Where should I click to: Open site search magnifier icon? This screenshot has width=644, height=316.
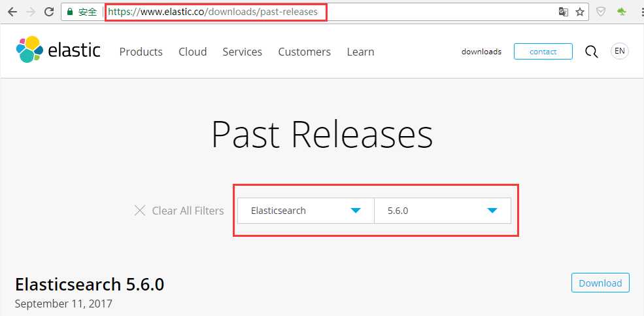tap(591, 52)
